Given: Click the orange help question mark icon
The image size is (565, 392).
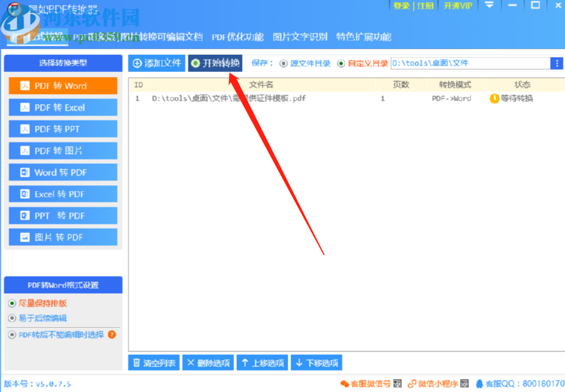Looking at the screenshot, I should tap(112, 334).
